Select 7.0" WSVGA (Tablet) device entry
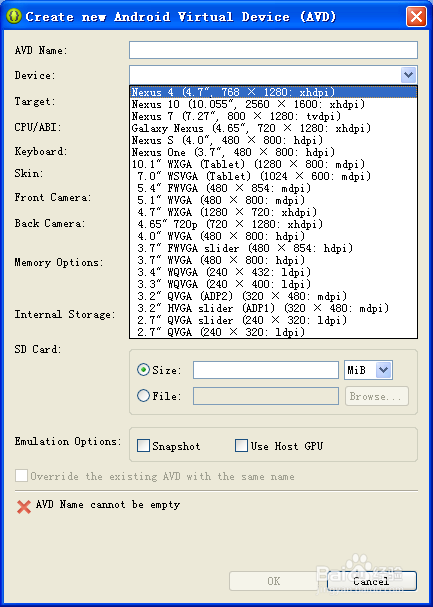This screenshot has height=607, width=433. coord(273,176)
